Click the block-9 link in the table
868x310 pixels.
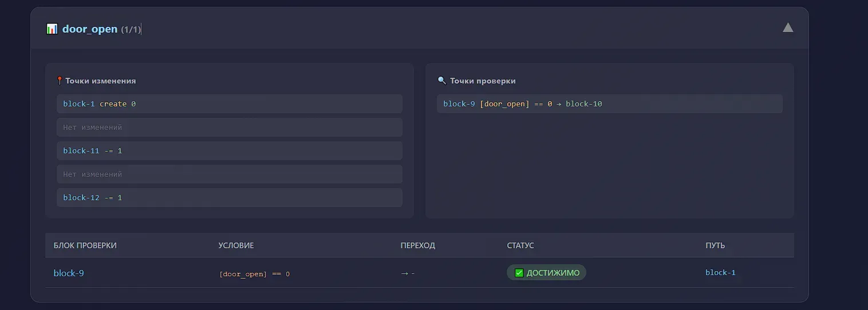(x=69, y=273)
